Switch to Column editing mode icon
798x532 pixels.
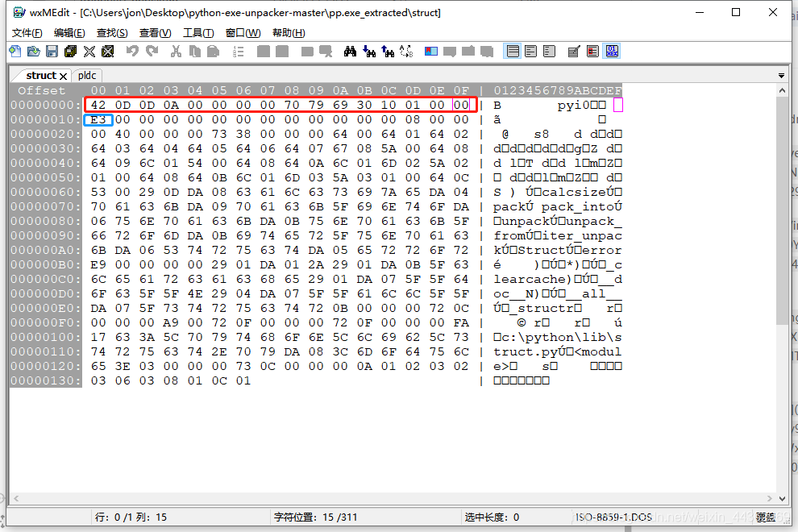593,51
